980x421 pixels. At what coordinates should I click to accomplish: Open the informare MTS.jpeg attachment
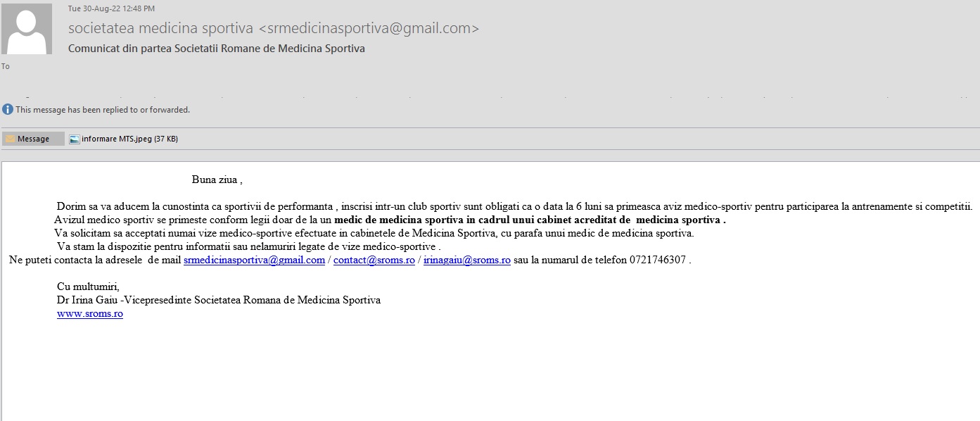coord(124,139)
